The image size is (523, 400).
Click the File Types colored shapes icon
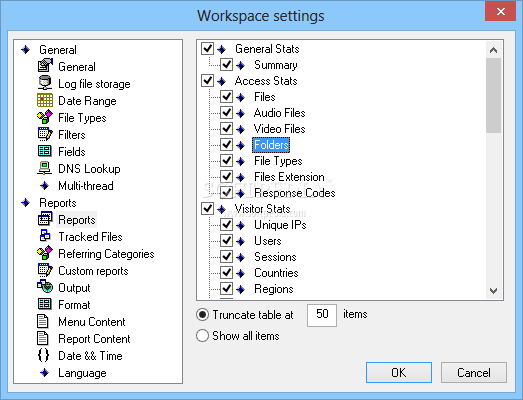45,117
